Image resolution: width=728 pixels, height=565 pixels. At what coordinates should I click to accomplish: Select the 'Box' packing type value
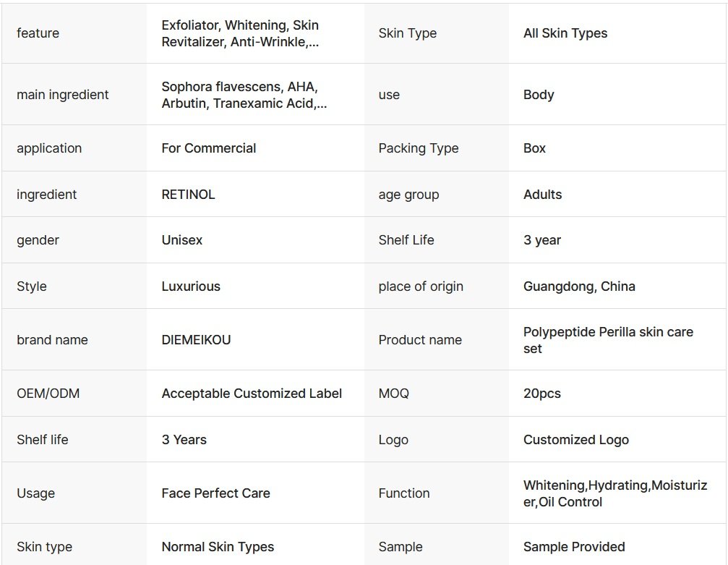pos(534,148)
